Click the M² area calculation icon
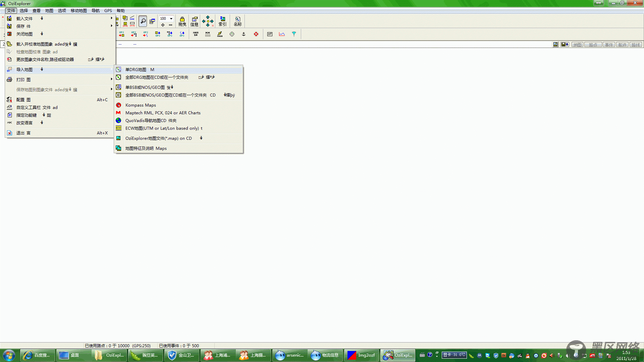Viewport: 644px width, 362px height. 270,34
